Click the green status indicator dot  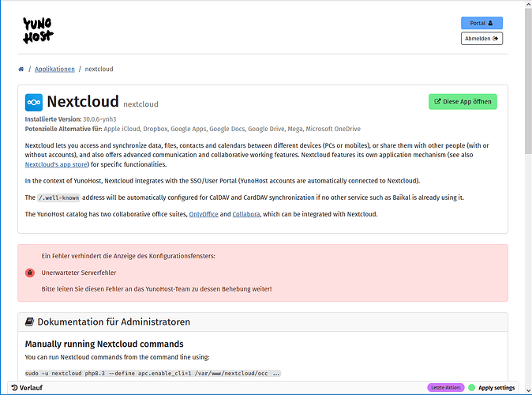[x=472, y=388]
